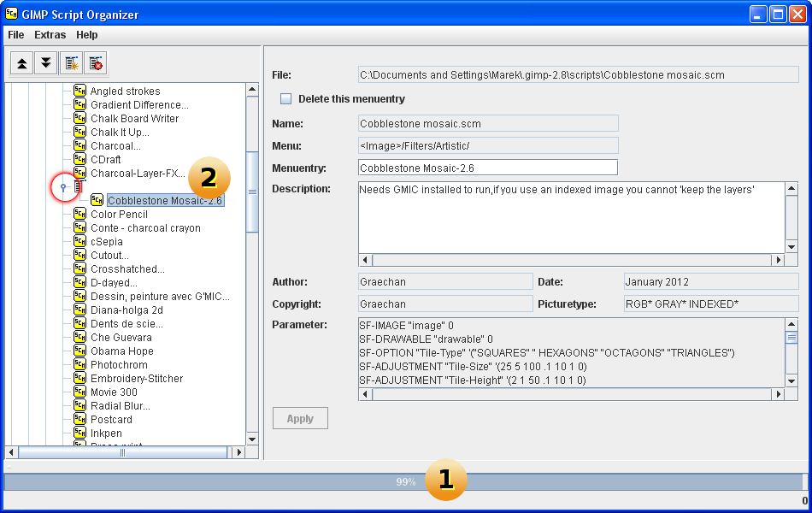The image size is (812, 513).
Task: Click the script icon beside Cutout...
Action: 79,255
